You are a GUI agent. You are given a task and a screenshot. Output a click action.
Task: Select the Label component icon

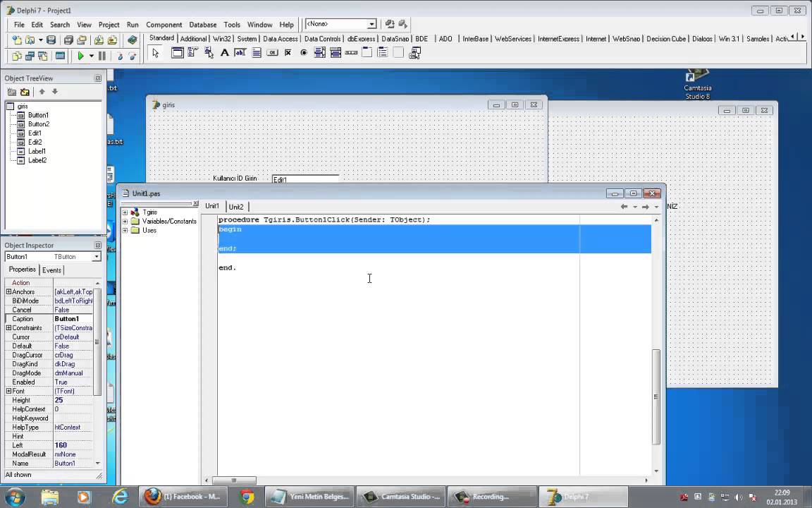tap(224, 52)
